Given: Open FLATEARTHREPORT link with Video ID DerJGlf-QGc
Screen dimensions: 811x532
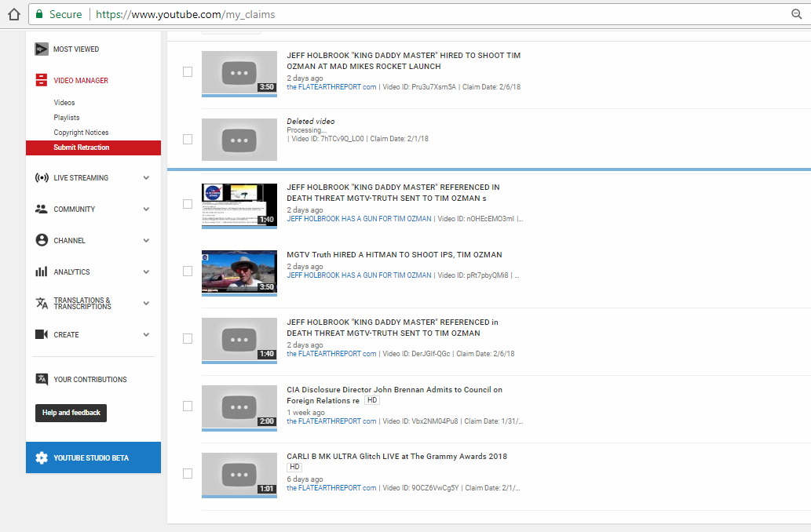Looking at the screenshot, I should 331,354.
